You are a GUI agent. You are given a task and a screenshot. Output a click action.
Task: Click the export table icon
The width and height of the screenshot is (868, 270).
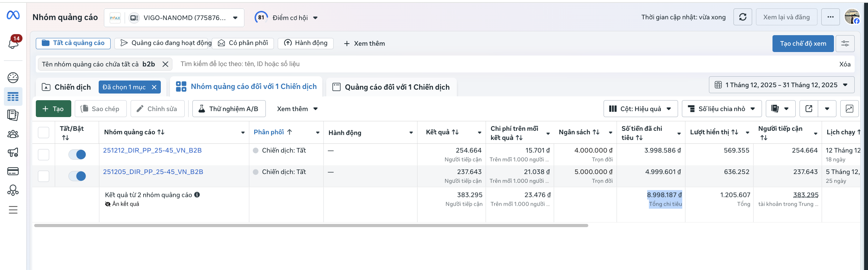(809, 109)
